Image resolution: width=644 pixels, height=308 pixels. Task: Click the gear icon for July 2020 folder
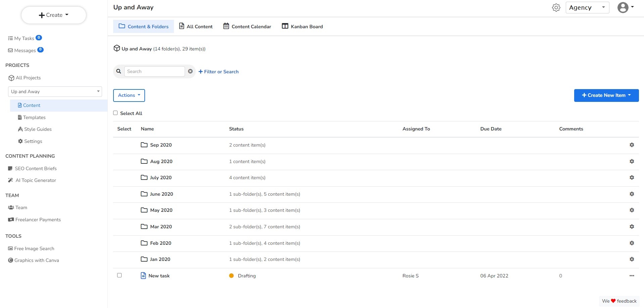[632, 178]
